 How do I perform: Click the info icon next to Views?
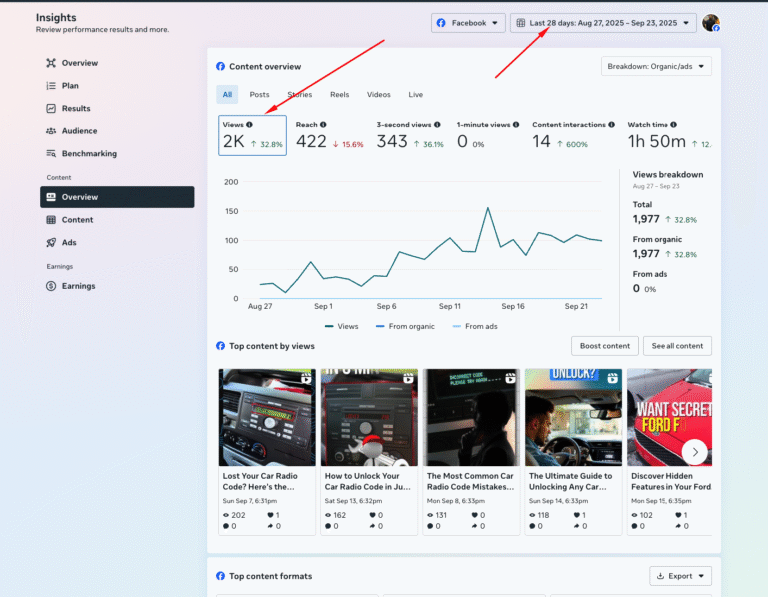pyautogui.click(x=250, y=125)
